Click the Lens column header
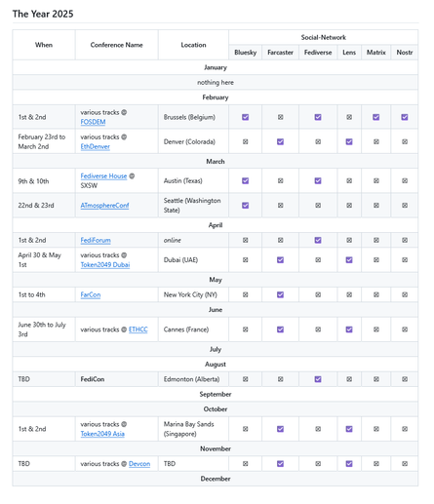434x504 pixels. click(x=349, y=53)
